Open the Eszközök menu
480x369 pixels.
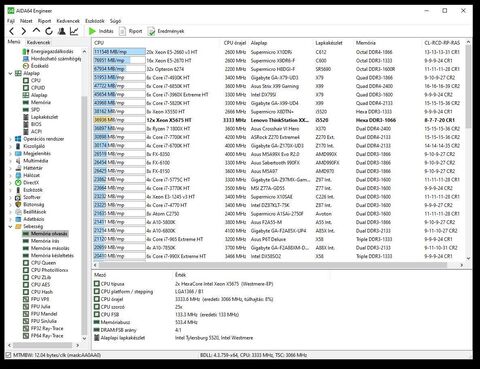point(95,21)
